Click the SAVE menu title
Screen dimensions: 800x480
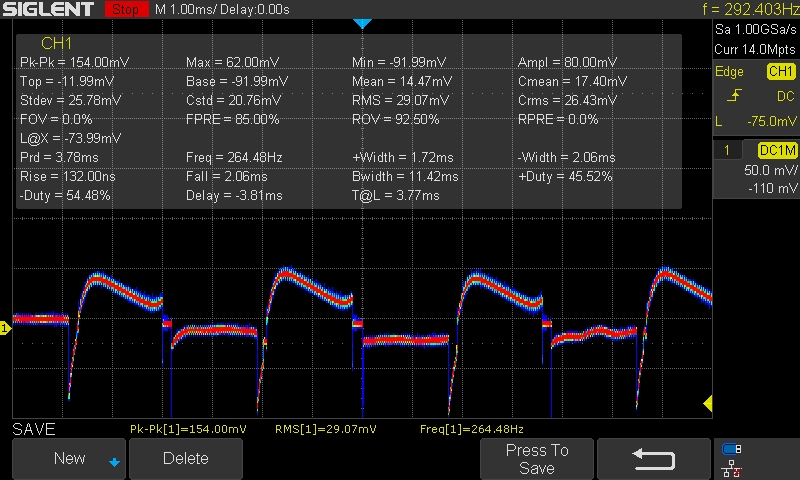(34, 429)
